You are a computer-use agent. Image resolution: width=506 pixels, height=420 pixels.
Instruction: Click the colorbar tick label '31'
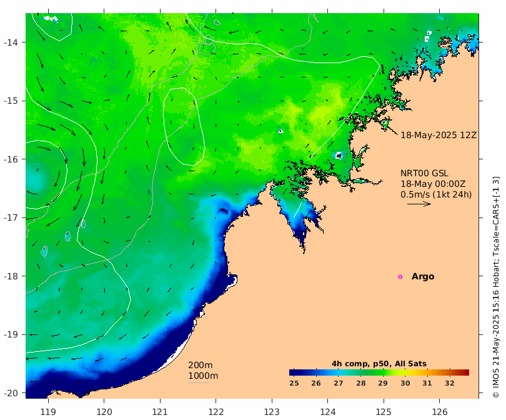pyautogui.click(x=427, y=383)
